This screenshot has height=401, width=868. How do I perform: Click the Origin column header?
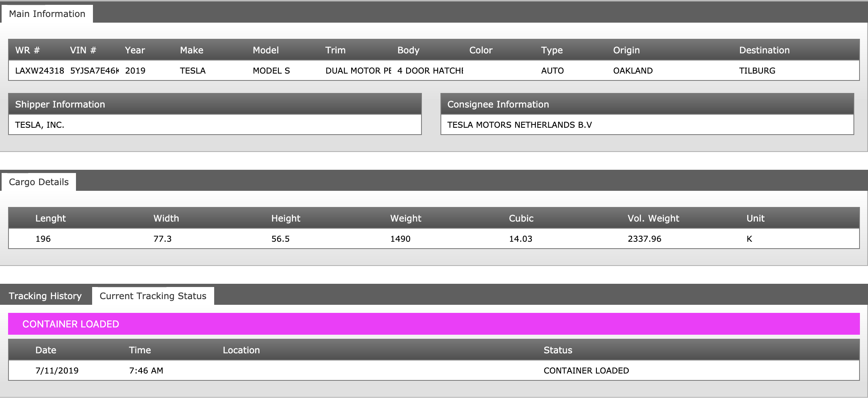[x=626, y=50]
